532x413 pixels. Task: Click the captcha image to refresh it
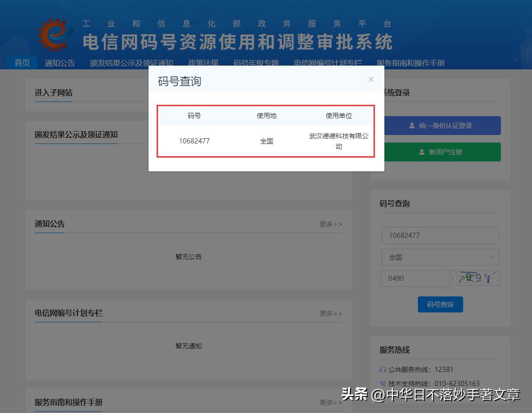point(475,278)
